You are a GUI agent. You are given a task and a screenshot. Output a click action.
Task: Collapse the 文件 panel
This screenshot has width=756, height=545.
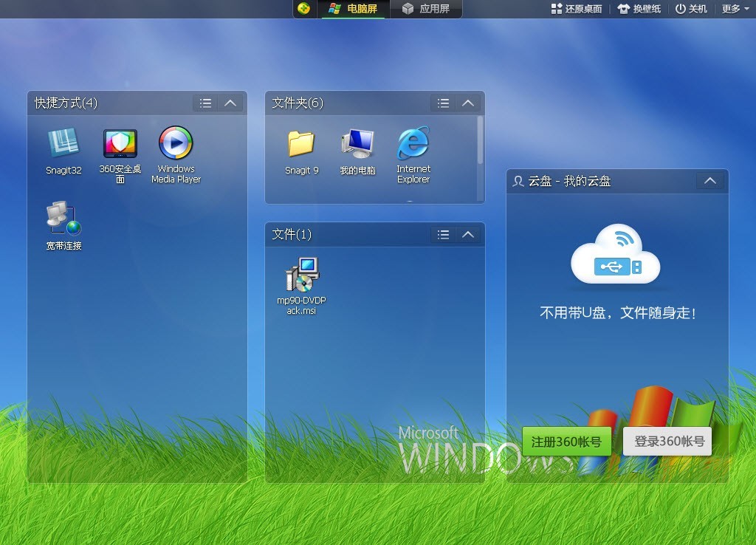pyautogui.click(x=467, y=235)
